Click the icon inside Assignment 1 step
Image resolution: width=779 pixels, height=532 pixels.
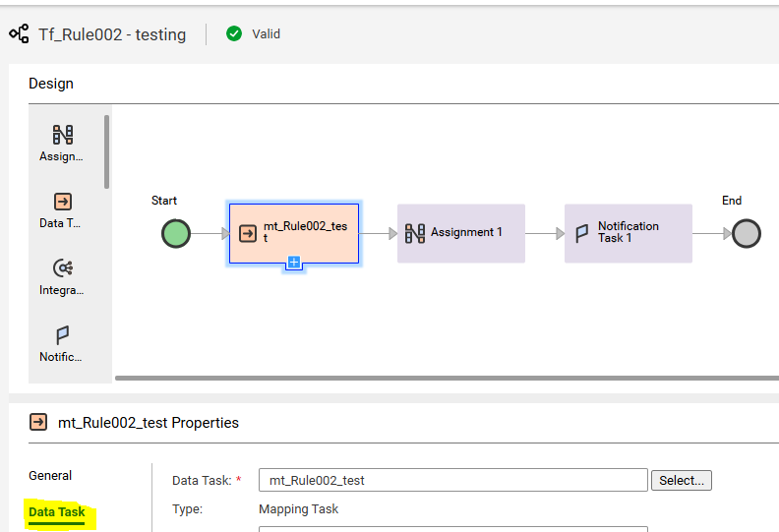point(415,233)
